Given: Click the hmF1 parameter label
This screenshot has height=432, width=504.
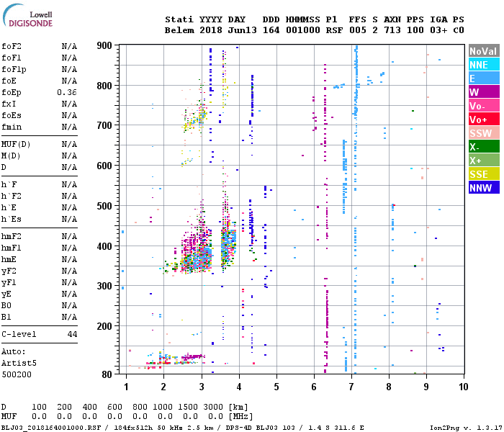Looking at the screenshot, I should click(12, 248).
